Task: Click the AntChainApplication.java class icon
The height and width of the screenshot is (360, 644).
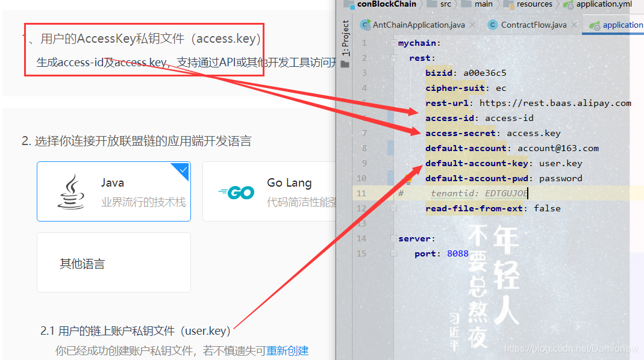Action: (x=365, y=25)
